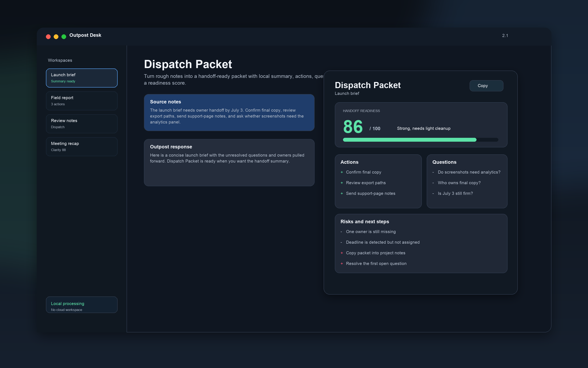Click the Outpost response card
The width and height of the screenshot is (588, 368).
(x=229, y=163)
